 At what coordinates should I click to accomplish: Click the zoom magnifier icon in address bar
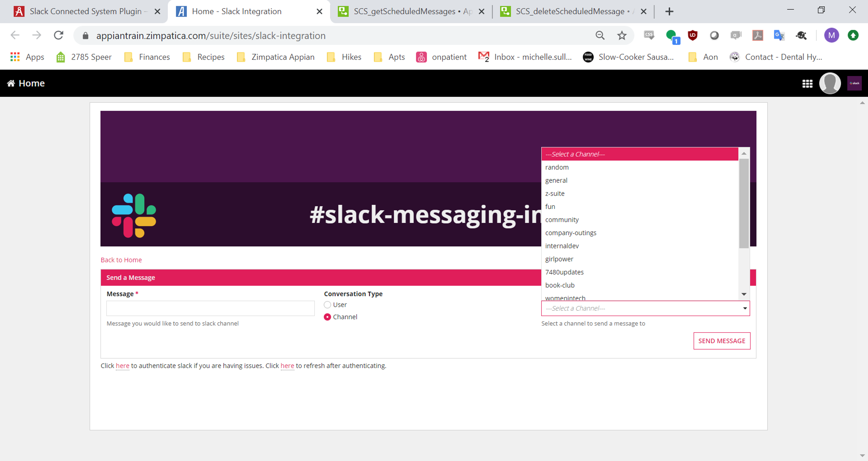click(600, 35)
